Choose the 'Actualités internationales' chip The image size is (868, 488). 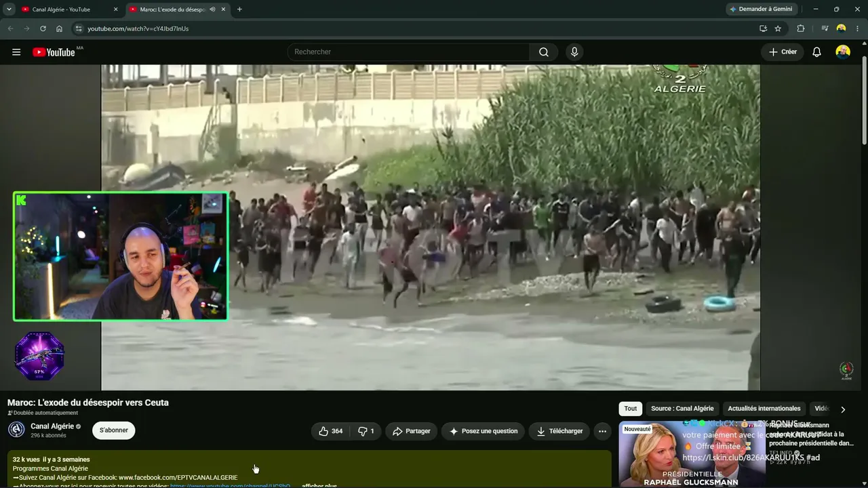pyautogui.click(x=764, y=409)
